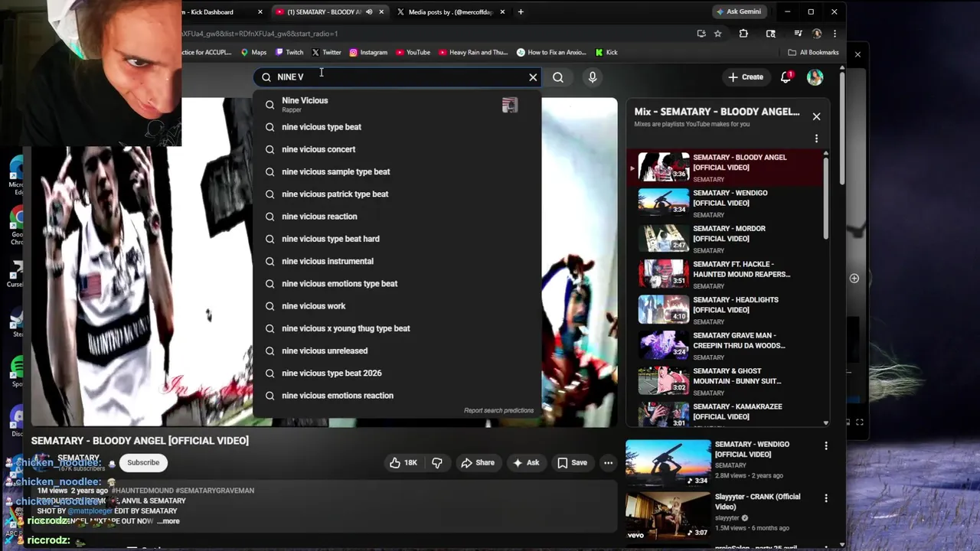Pick suggestion nine vicious type beat 2026
Screen dimensions: 980x551
[x=397, y=373]
